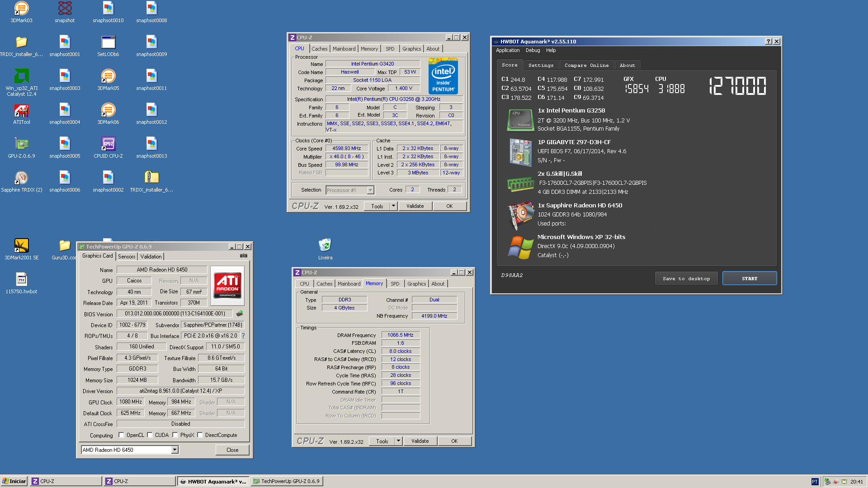Screen dimensions: 868x488
Task: Open the ATITool desktop icon
Action: pos(21,110)
